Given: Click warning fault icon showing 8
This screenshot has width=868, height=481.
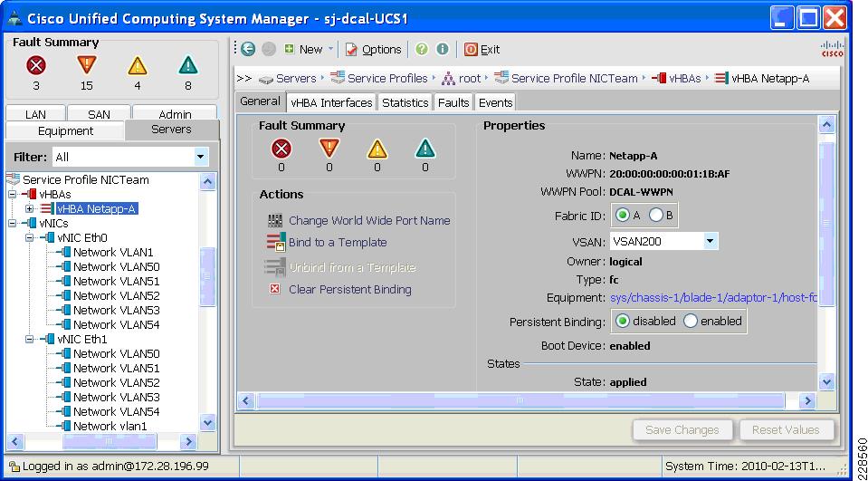Looking at the screenshot, I should coord(188,66).
